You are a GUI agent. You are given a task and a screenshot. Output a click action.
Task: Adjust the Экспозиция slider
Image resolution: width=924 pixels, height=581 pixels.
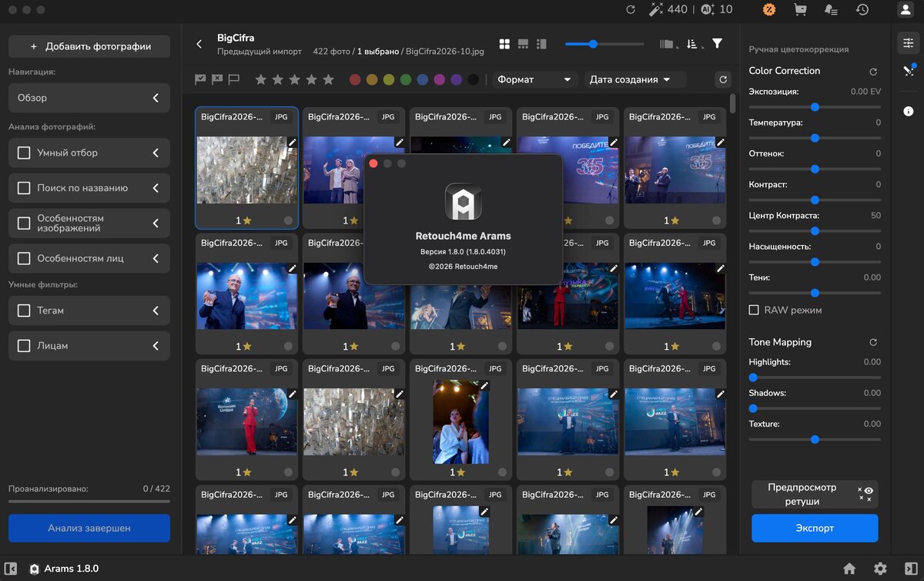pos(815,107)
